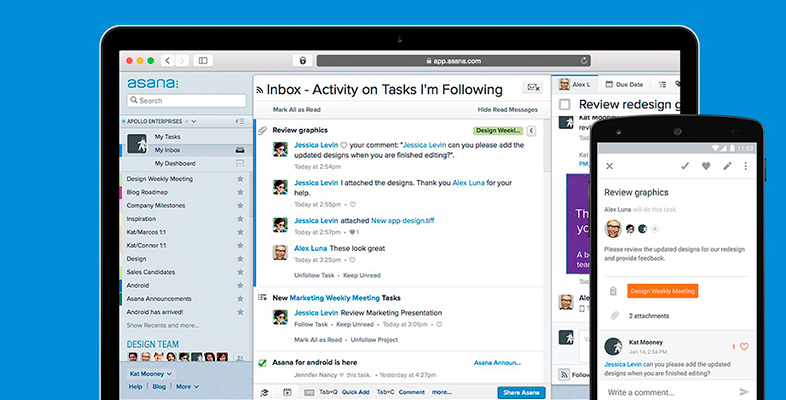Open the Kat/Marcos 1:1 project

tap(146, 232)
